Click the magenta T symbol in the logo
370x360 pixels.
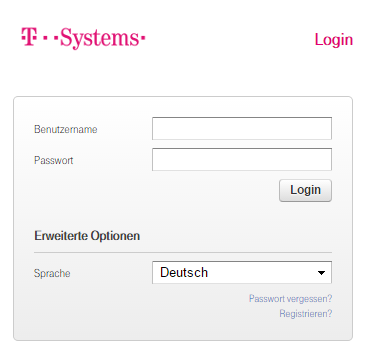click(29, 36)
